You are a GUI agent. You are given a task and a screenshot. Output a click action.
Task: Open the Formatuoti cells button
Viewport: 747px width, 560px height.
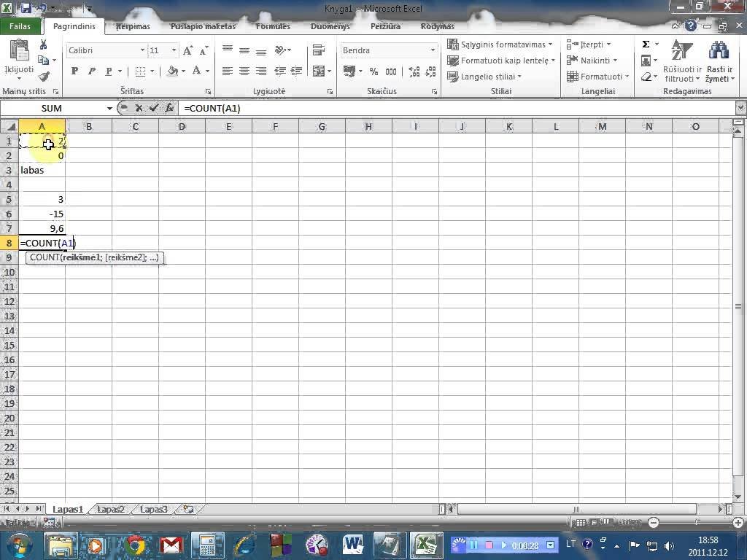(598, 76)
